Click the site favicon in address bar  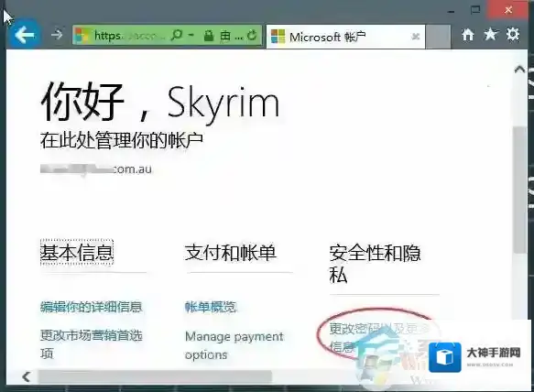pyautogui.click(x=82, y=35)
